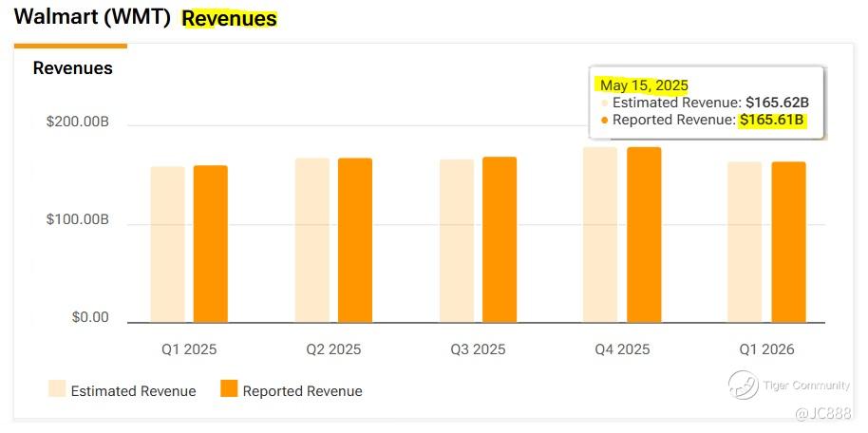
Task: Click the Q1 2026 axis label
Action: [x=766, y=349]
